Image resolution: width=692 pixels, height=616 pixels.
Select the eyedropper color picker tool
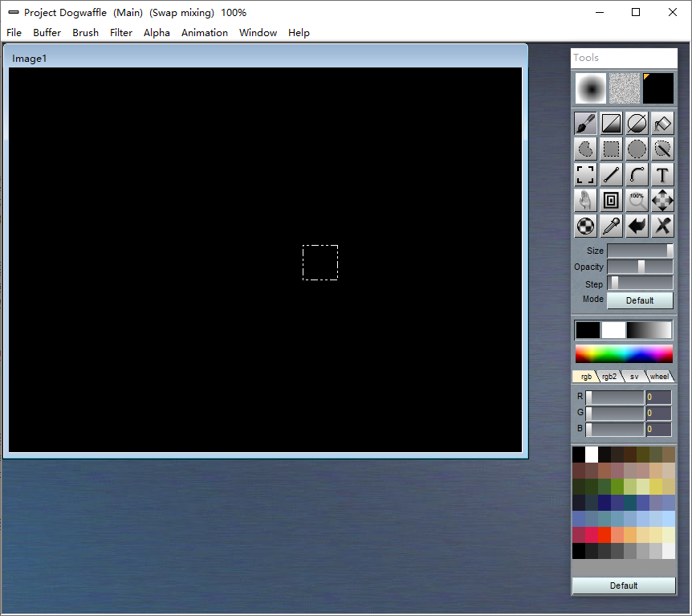[x=611, y=226]
